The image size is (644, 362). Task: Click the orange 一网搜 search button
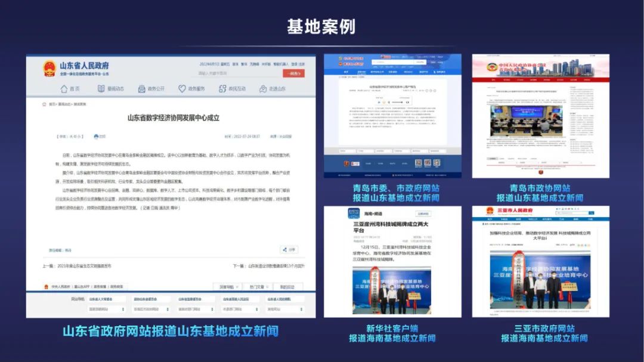pyautogui.click(x=294, y=73)
